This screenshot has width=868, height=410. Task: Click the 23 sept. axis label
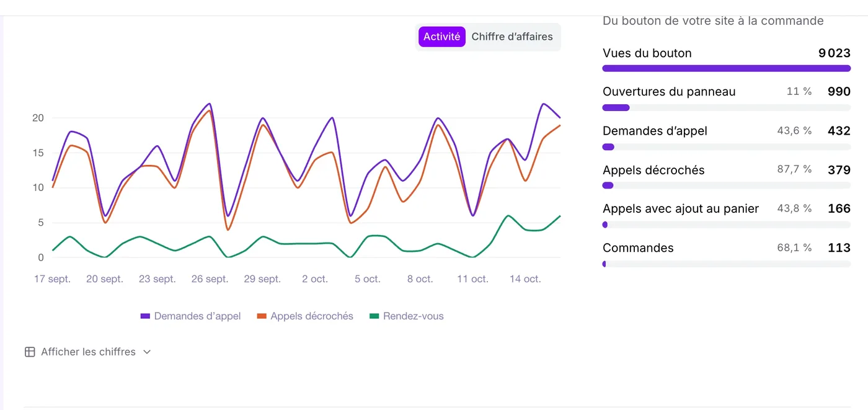click(x=157, y=279)
